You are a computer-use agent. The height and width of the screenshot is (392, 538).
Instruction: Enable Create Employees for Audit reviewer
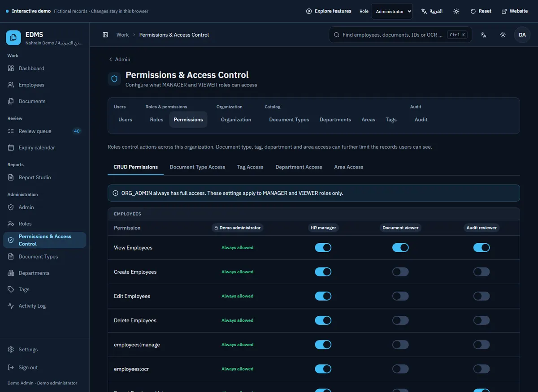tap(482, 271)
